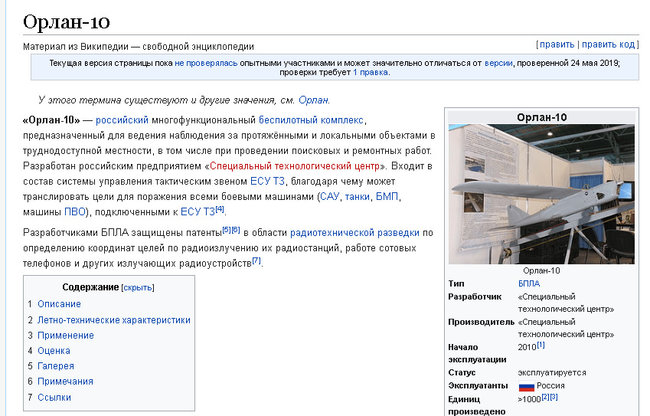Screen dimensions: 650x416
Task: Open the 'версии' link in review notice
Action: 498,63
